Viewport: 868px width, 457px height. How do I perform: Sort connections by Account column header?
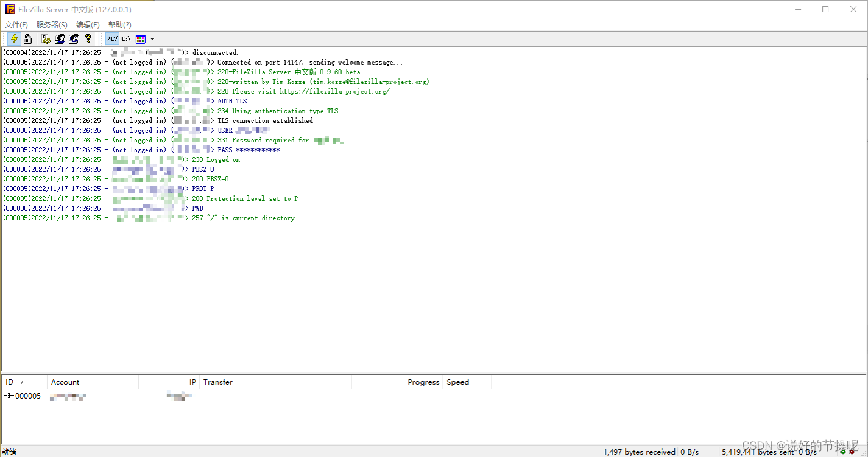pyautogui.click(x=93, y=382)
